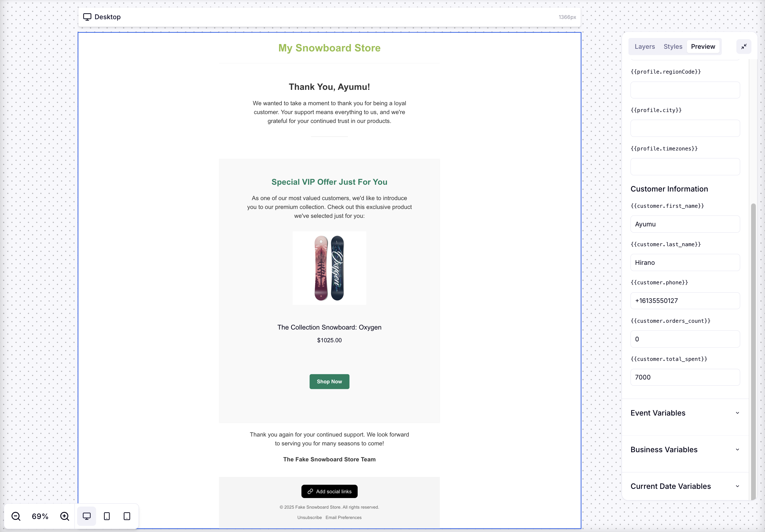Select the paragraph starting Thank you again for your
The height and width of the screenshot is (532, 765).
pos(329,439)
